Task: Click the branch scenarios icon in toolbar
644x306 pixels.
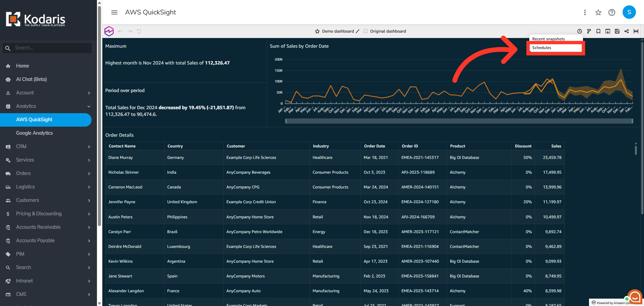Action: [589, 31]
